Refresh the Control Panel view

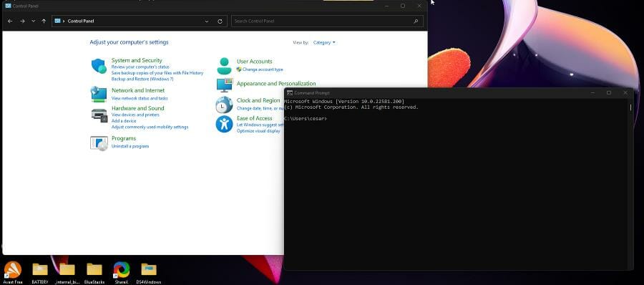(x=220, y=21)
